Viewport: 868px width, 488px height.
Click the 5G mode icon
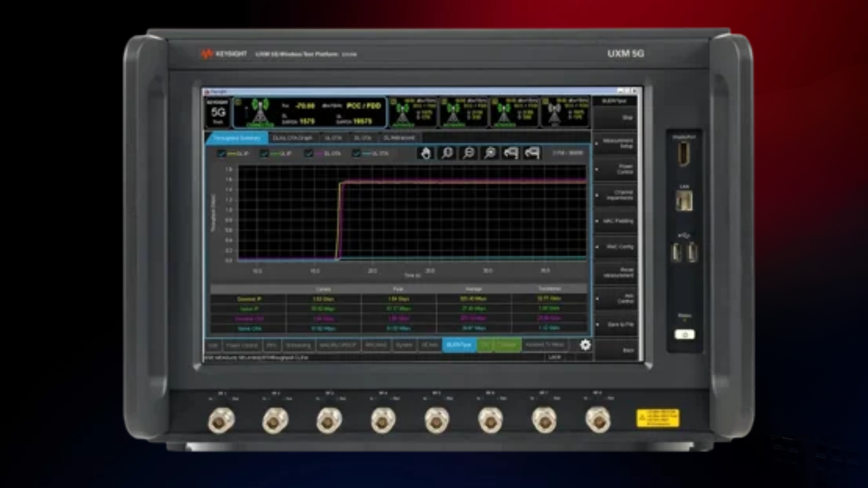(x=218, y=112)
